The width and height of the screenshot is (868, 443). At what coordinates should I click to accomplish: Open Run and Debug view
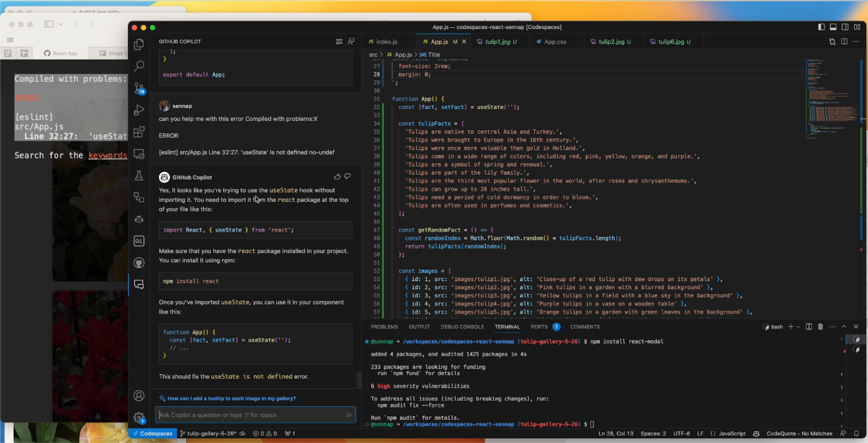139,110
